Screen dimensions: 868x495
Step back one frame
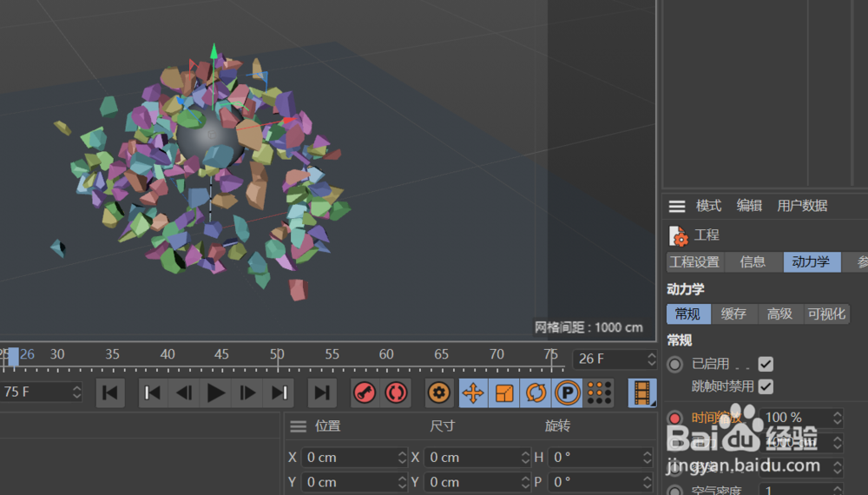(x=184, y=393)
